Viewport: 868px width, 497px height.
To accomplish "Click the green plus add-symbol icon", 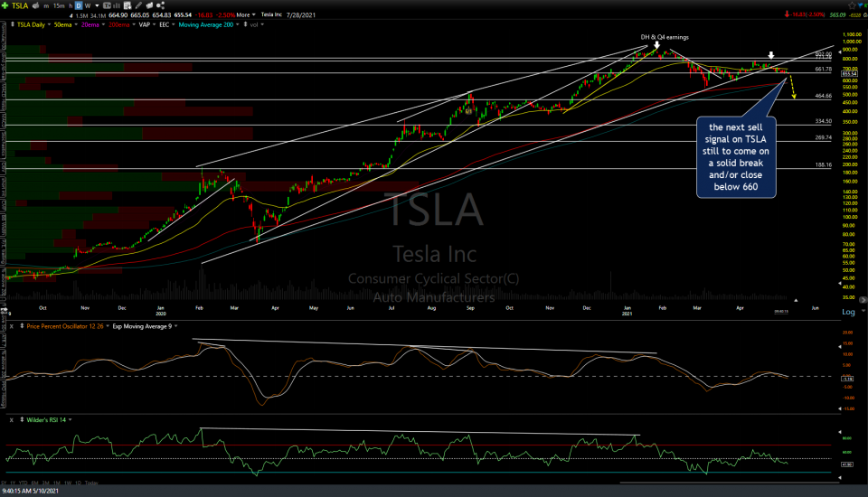I will point(5,5).
